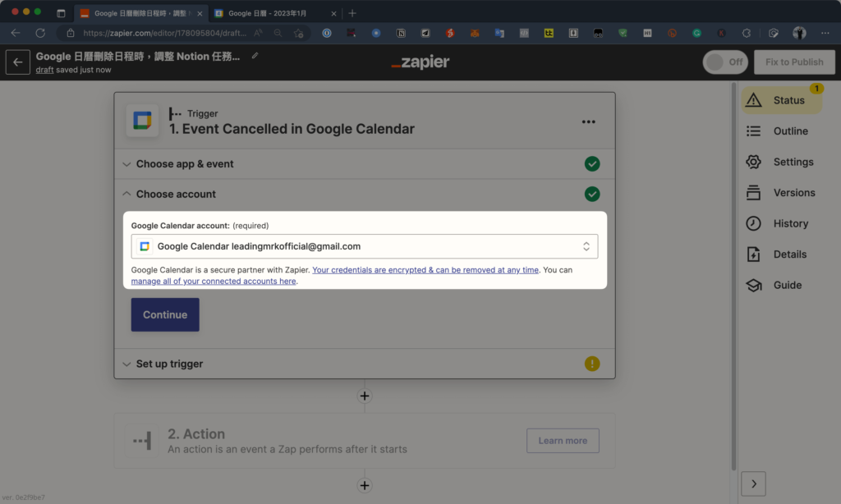This screenshot has height=504, width=841.
Task: Collapse the right sidebar with chevron button
Action: click(x=754, y=484)
